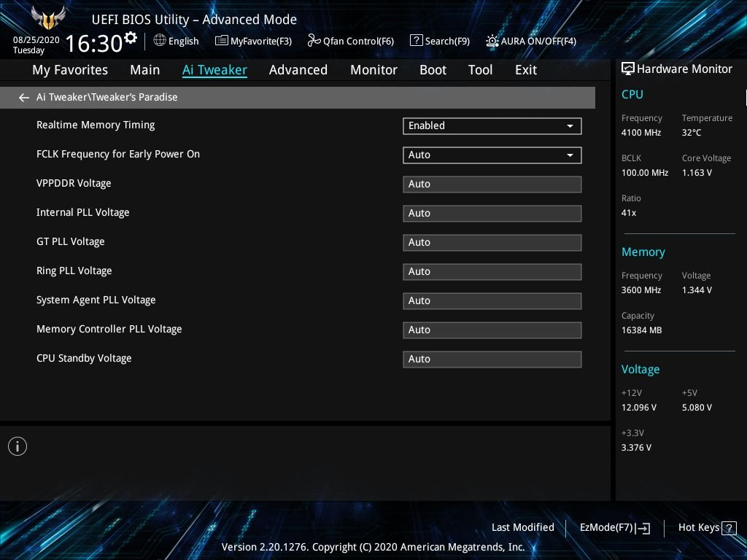Open the clock settings gear icon

point(130,38)
